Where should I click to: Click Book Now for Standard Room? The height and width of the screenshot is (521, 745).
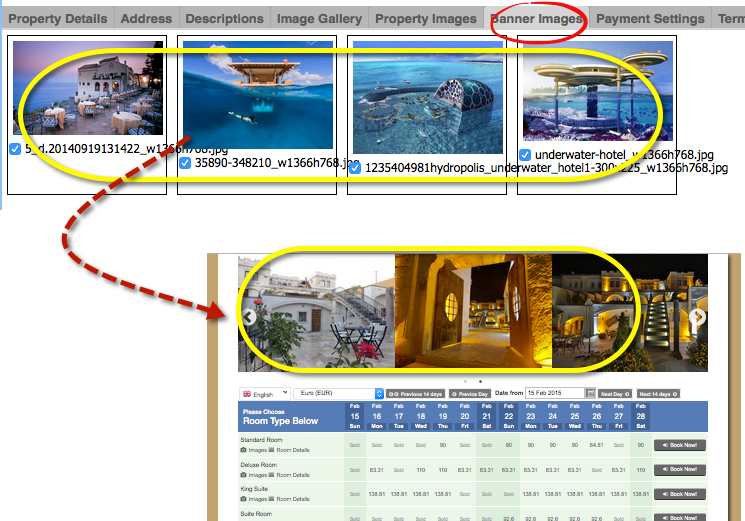click(x=679, y=445)
